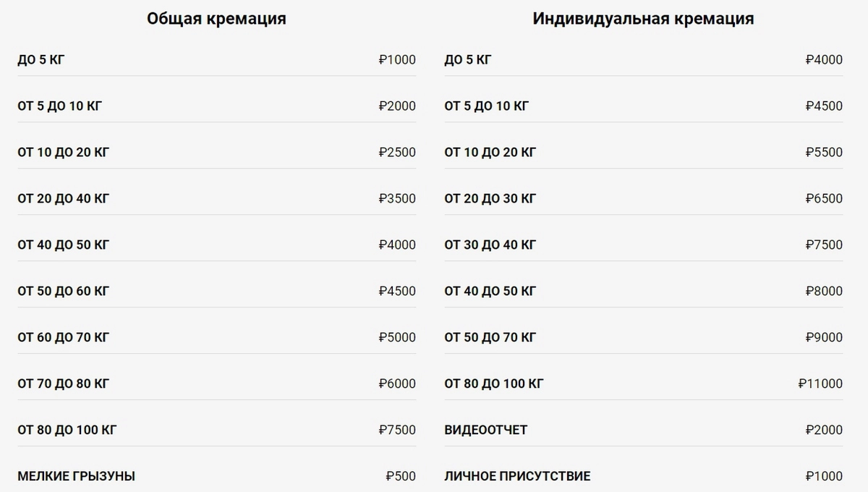Click the ₽9000 price

(824, 337)
